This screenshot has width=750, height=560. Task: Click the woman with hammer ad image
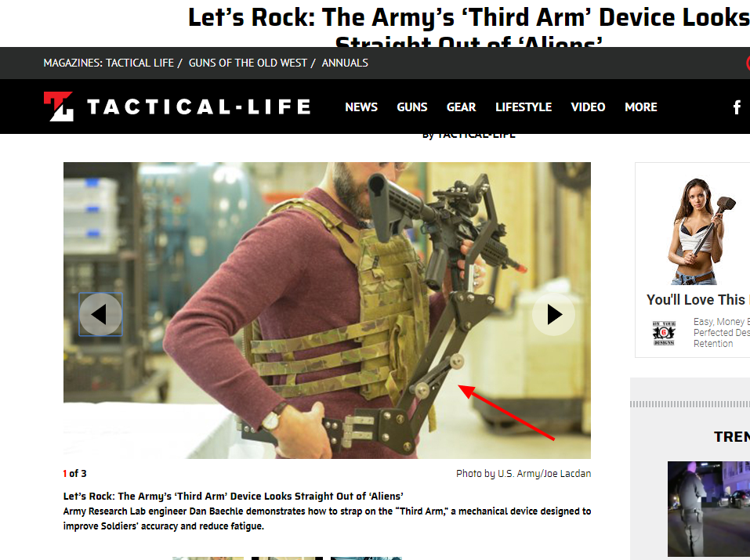click(x=697, y=230)
